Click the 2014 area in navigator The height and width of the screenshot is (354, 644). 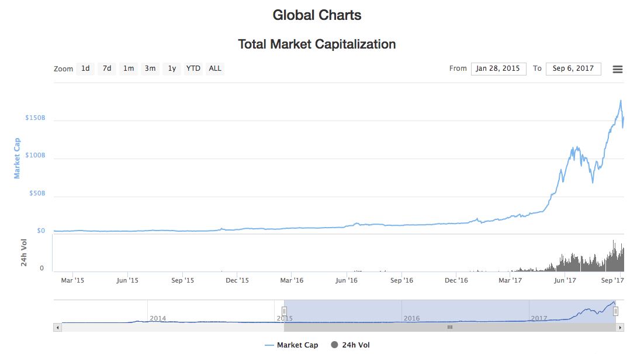pos(158,318)
